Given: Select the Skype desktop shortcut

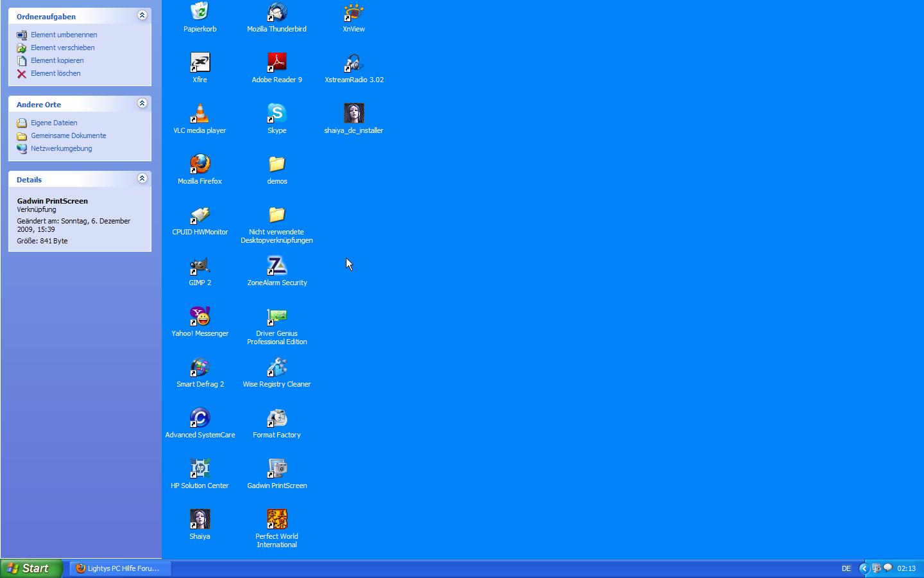Looking at the screenshot, I should coord(277,113).
